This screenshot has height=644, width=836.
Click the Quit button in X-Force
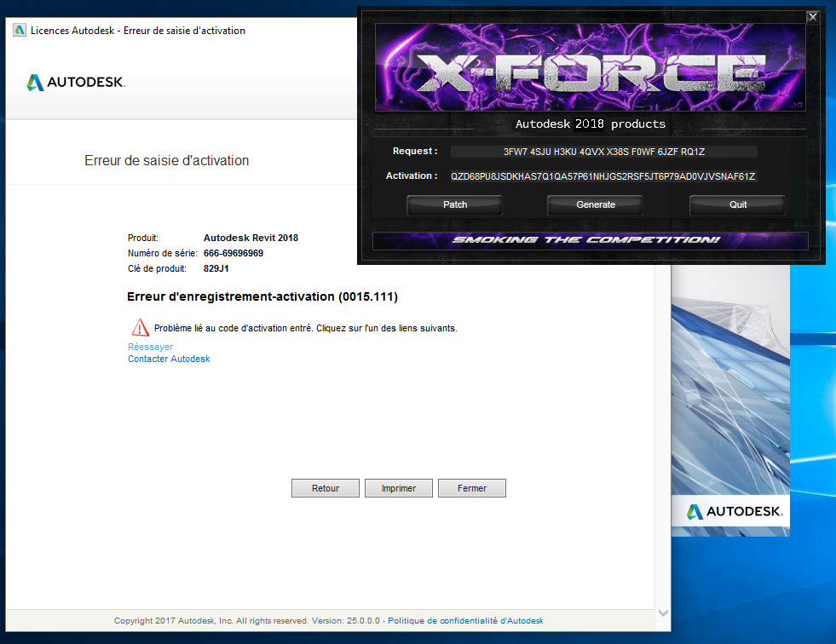(738, 204)
